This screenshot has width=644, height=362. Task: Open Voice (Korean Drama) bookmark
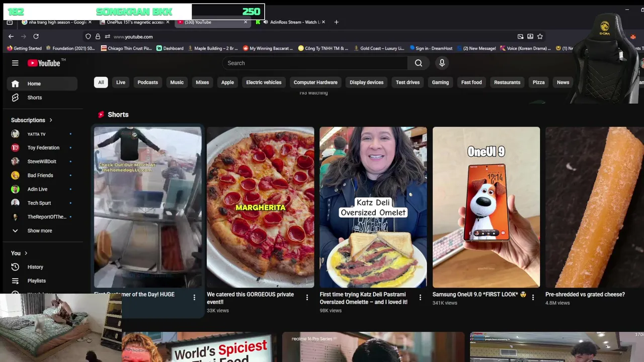(x=525, y=48)
